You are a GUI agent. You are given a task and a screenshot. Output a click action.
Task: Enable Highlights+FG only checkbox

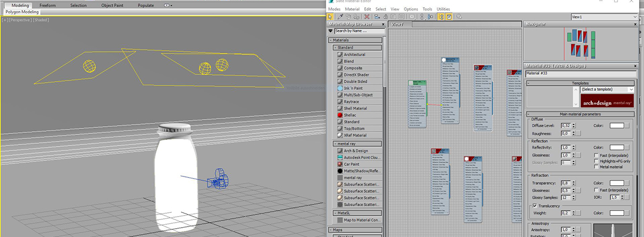[597, 161]
